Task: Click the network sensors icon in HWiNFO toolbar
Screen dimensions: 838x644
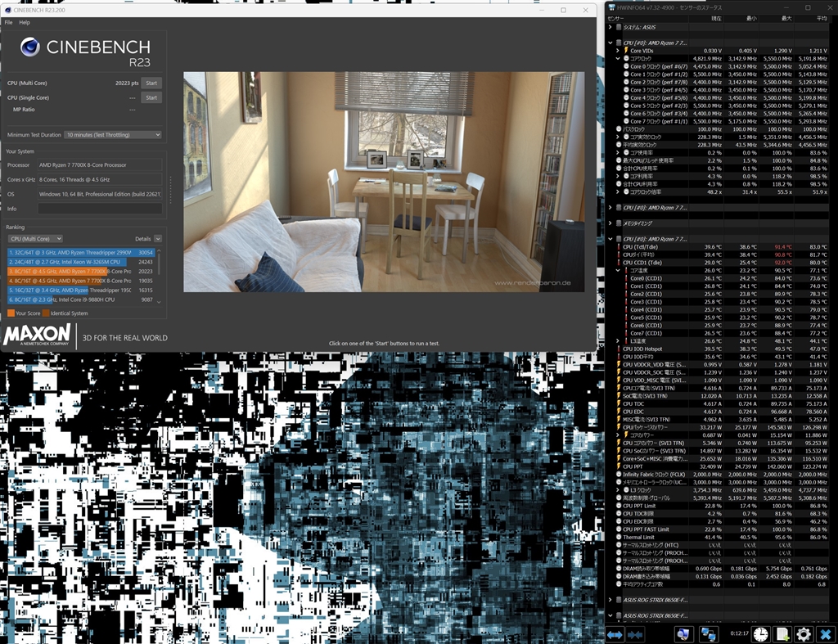Action: 709,634
